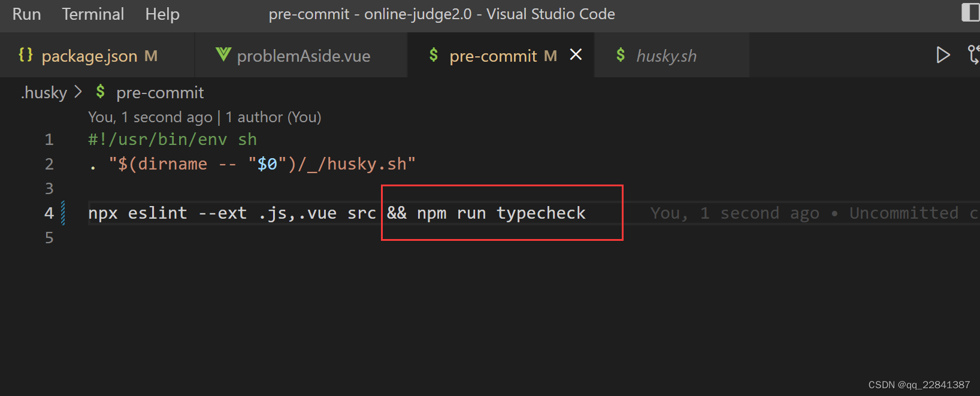
Task: Click the JSON braces icon on package.json tab
Action: pyautogui.click(x=26, y=55)
